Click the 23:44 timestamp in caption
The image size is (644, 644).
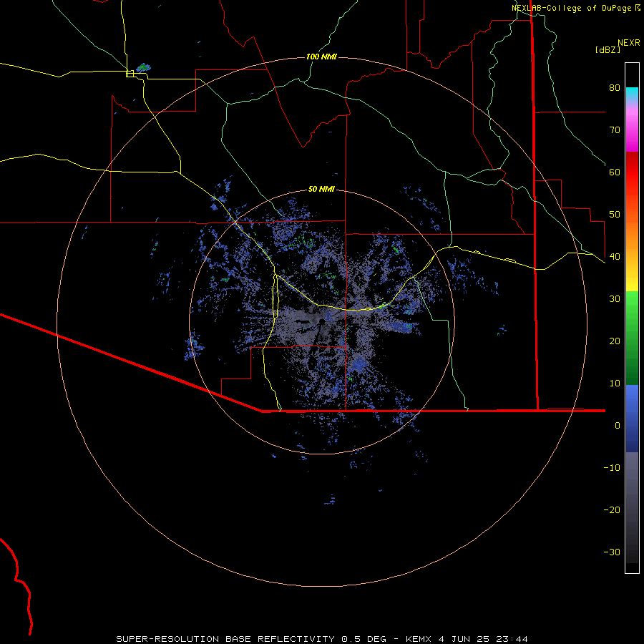point(512,639)
